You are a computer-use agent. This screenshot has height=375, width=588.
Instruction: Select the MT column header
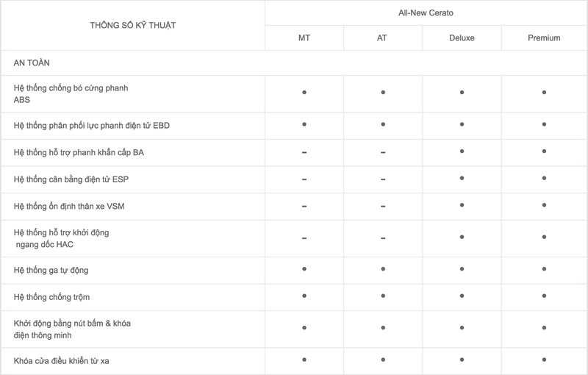304,37
